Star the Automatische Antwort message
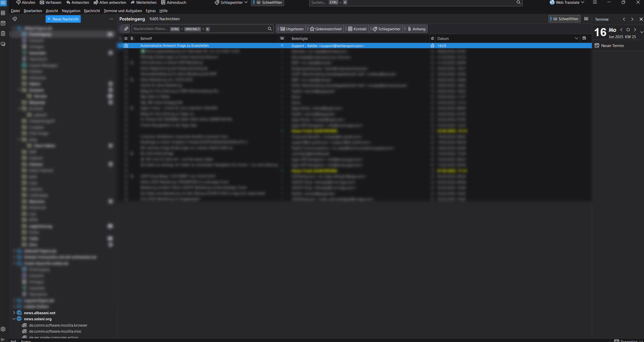Image resolution: width=644 pixels, height=342 pixels. (x=126, y=46)
